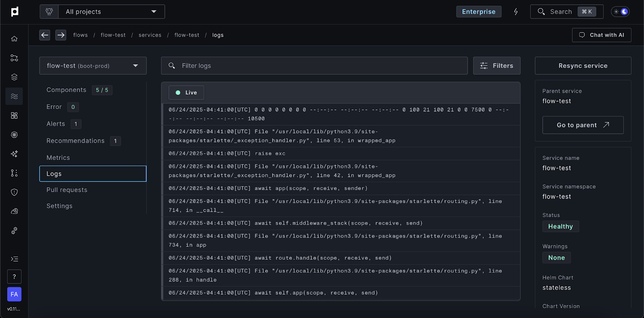Open the Search box in header
Image resolution: width=644 pixels, height=318 pixels.
[567, 12]
